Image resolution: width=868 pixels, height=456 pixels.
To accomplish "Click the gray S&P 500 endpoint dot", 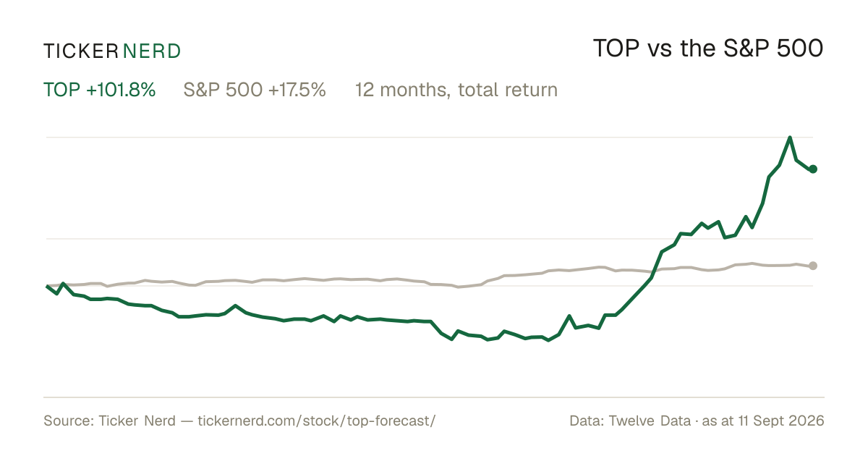I will [x=813, y=266].
